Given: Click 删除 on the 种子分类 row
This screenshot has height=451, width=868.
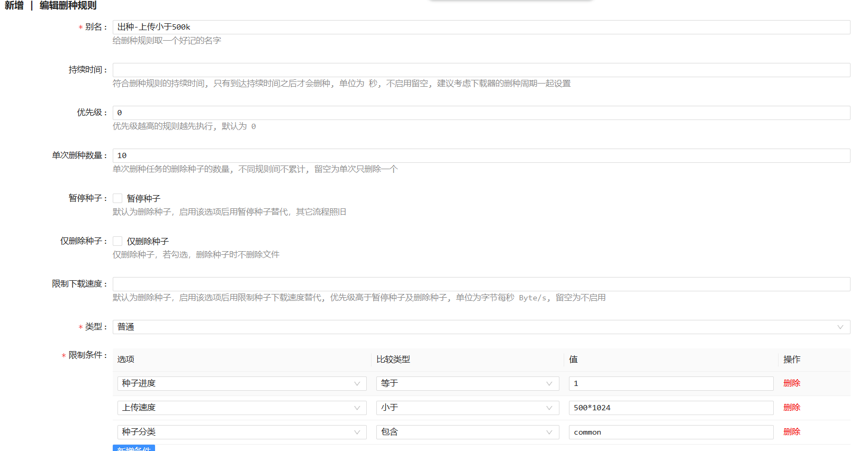Looking at the screenshot, I should (x=791, y=432).
